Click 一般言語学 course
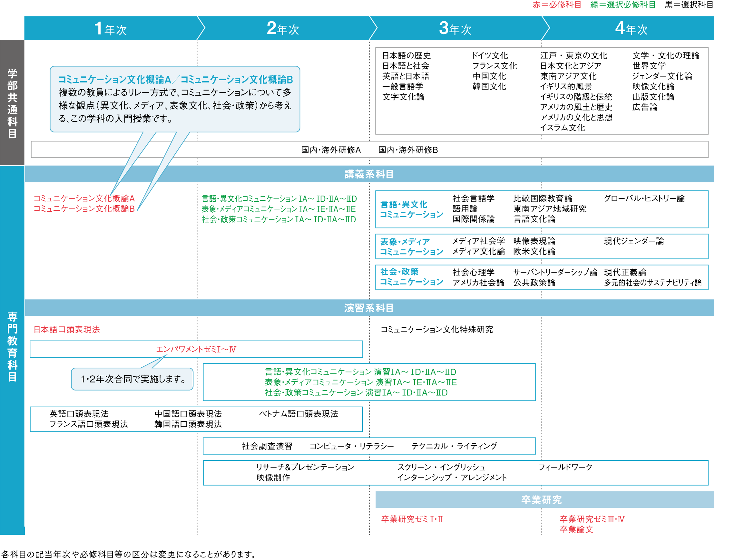This screenshot has width=735, height=560. click(403, 87)
